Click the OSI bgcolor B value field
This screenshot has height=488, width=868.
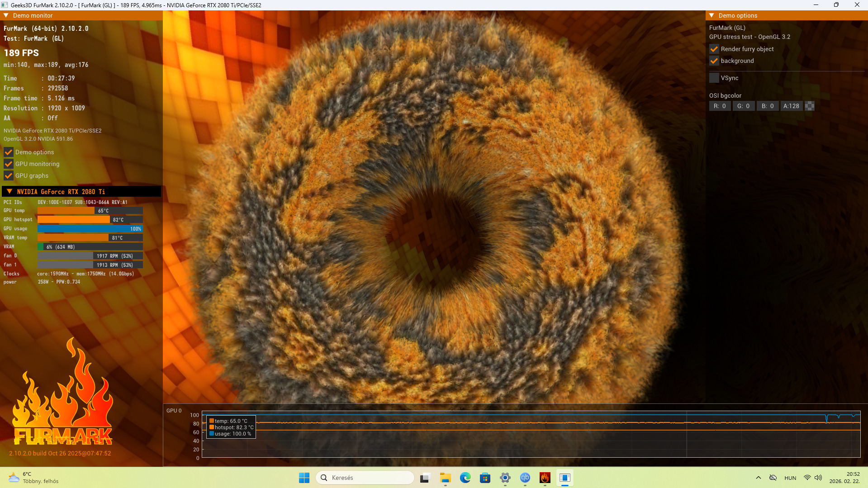tap(768, 106)
